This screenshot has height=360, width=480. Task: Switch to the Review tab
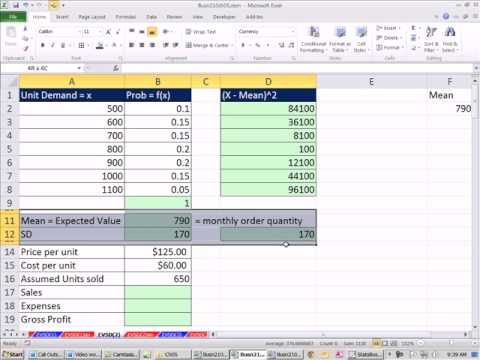pos(174,17)
